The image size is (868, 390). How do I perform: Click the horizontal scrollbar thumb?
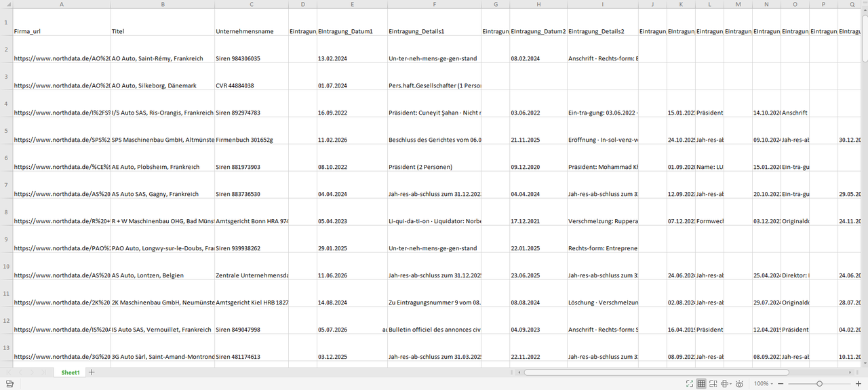pyautogui.click(x=656, y=372)
